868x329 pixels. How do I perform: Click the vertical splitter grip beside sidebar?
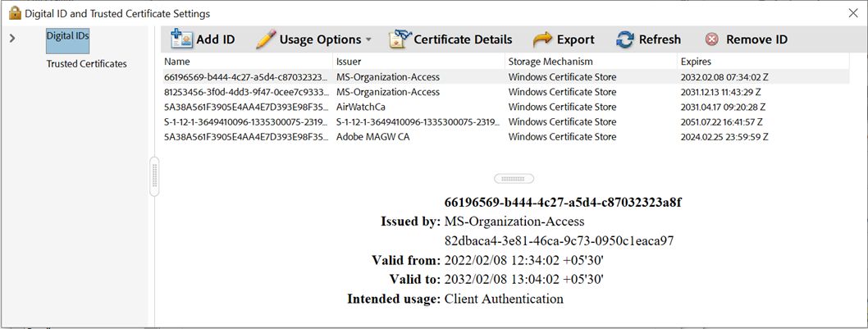coord(154,176)
